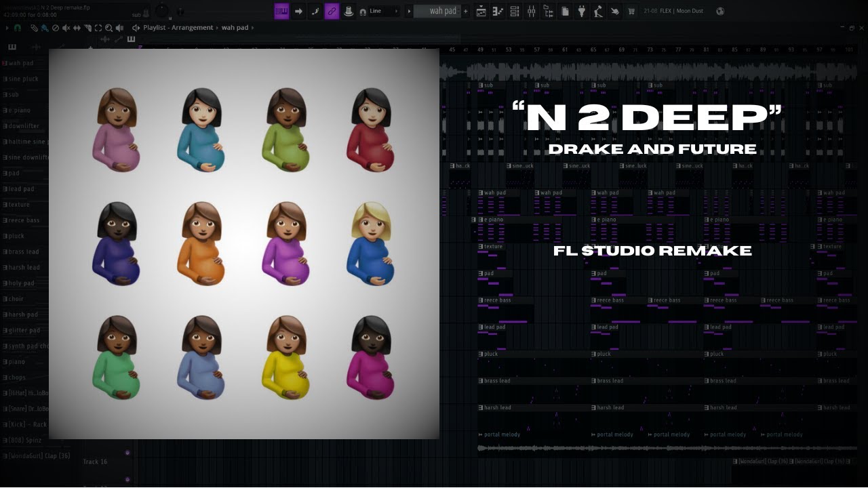Open the plugin picker plug icon
868x488 pixels.
581,11
